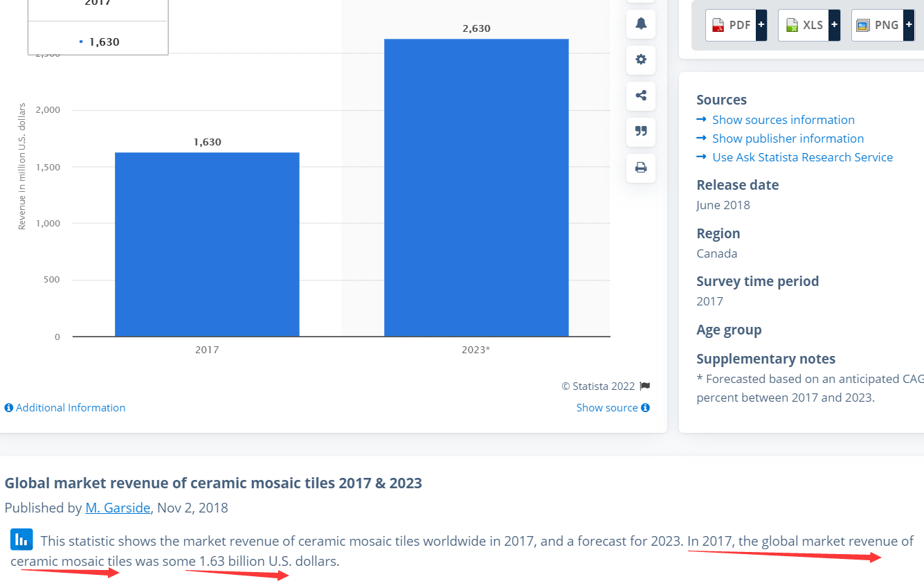
Task: Click the 1,630 tooltip value
Action: point(104,42)
